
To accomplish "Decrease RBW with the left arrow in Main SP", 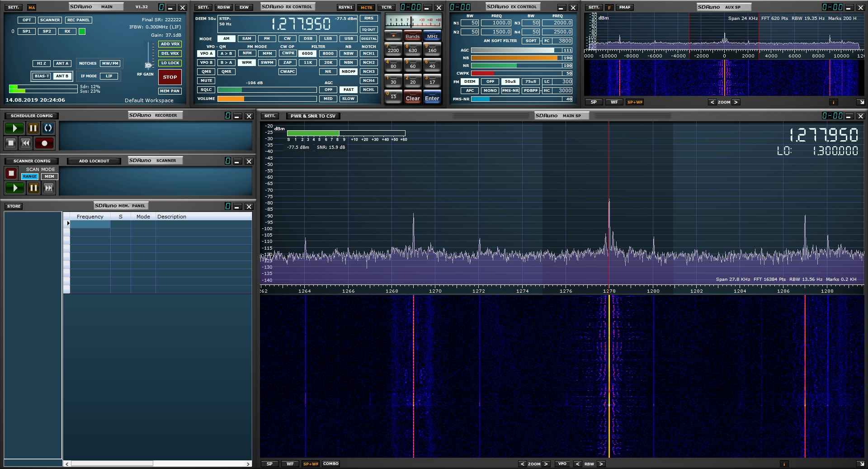I will tap(578, 464).
